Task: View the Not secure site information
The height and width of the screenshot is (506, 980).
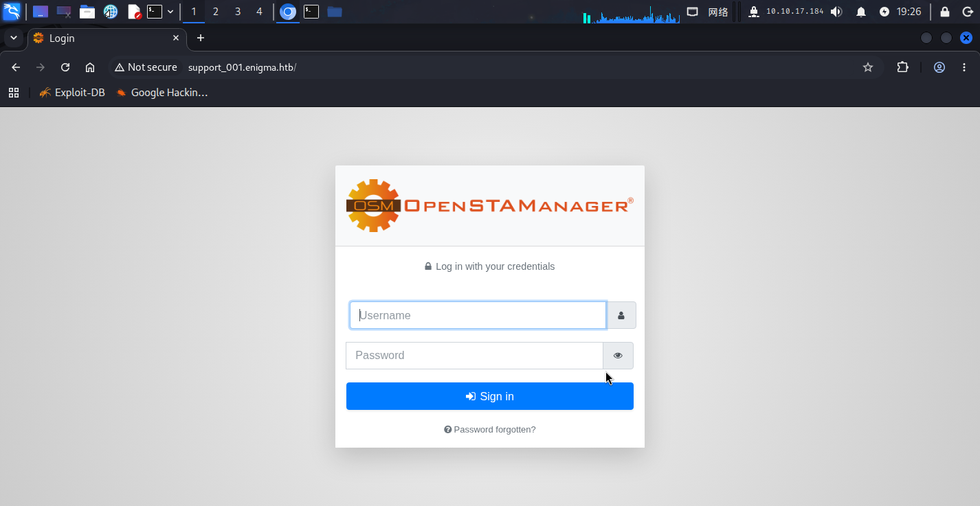Action: [x=146, y=67]
